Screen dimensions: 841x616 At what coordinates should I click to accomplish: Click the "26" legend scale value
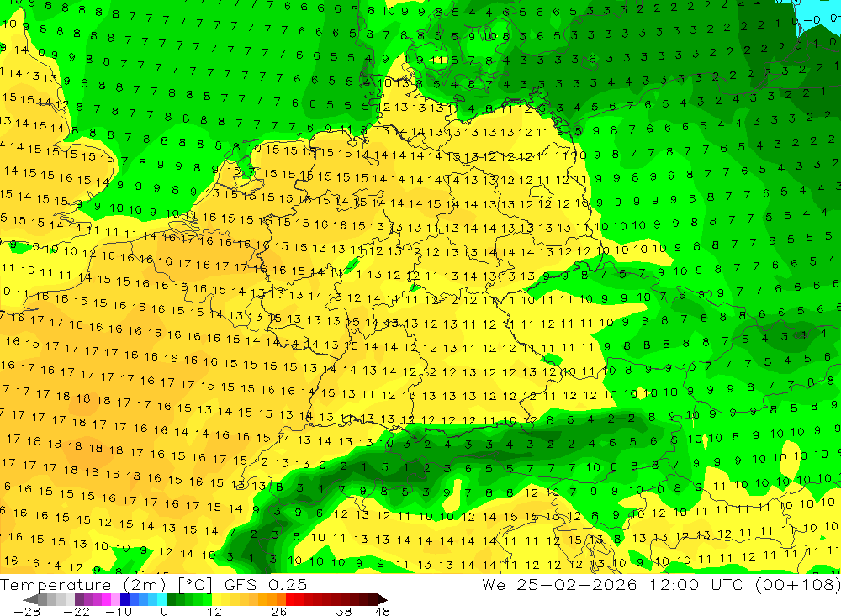tap(279, 611)
